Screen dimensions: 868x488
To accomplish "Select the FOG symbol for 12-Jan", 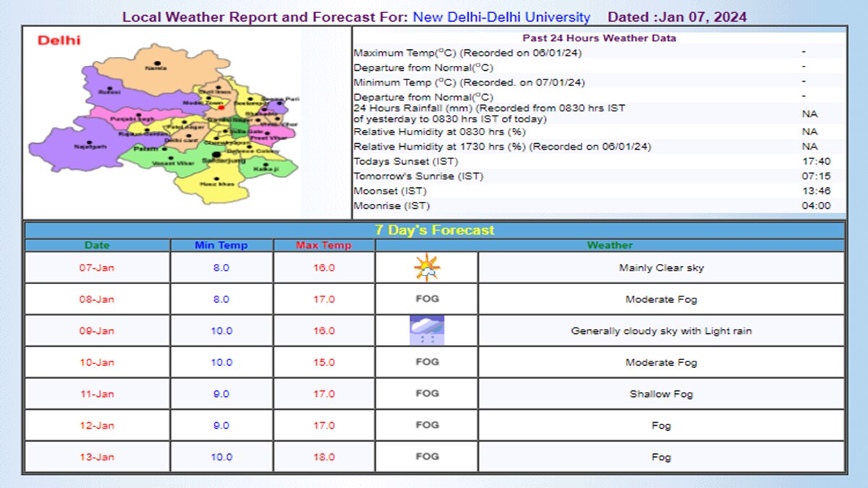I will tap(426, 426).
